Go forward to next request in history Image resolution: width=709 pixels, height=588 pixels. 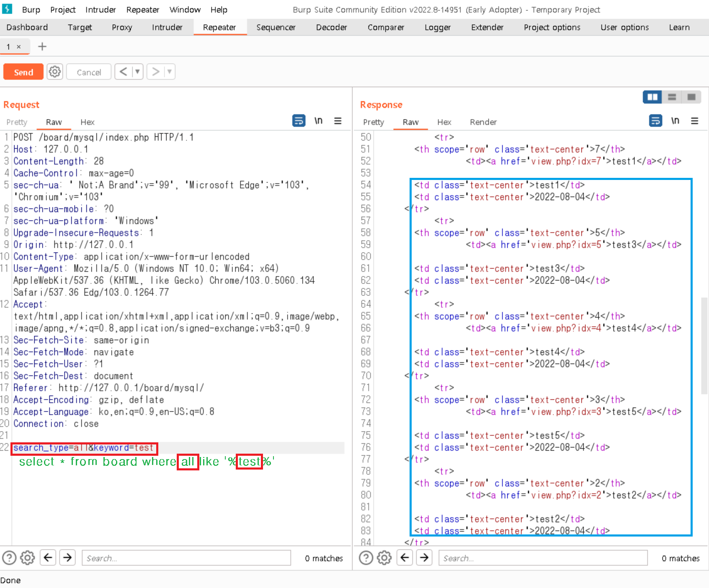(x=156, y=72)
